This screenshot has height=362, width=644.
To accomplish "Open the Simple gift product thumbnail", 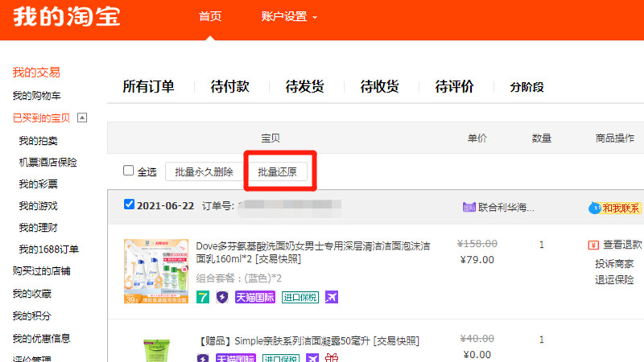I will tap(156, 350).
